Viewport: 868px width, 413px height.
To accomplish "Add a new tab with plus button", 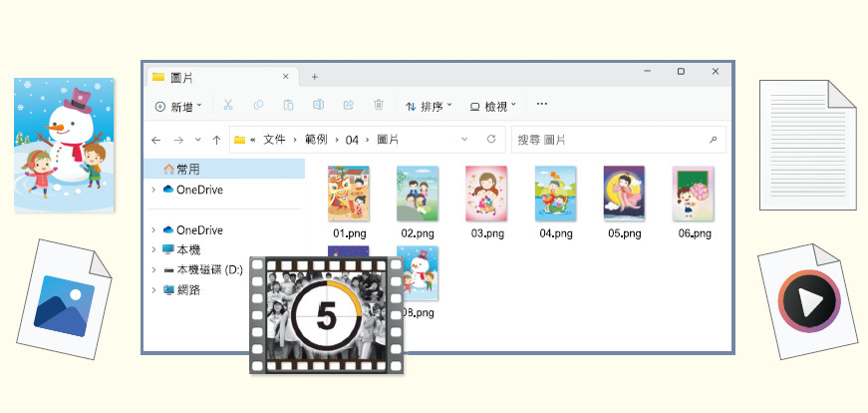I will (x=315, y=77).
